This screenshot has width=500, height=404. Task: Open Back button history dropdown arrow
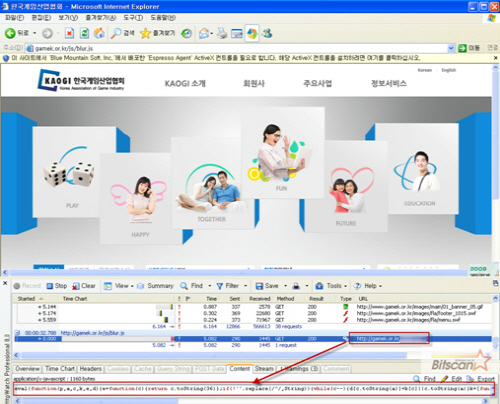click(35, 33)
